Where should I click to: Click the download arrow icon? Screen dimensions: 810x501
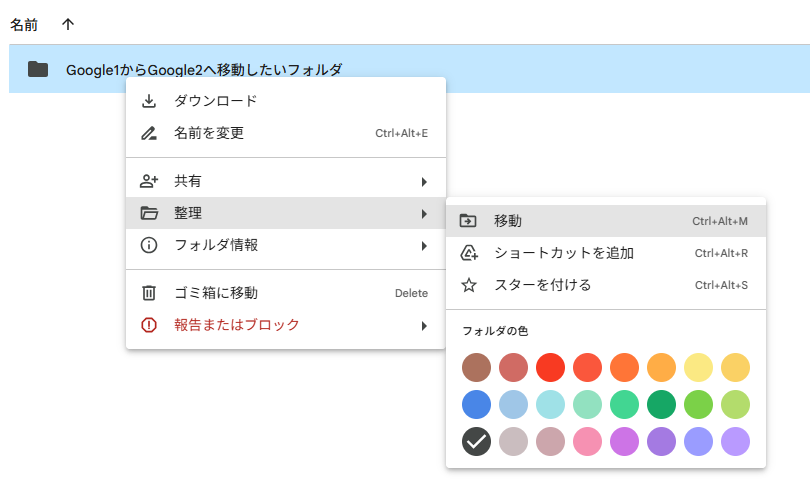tap(149, 101)
